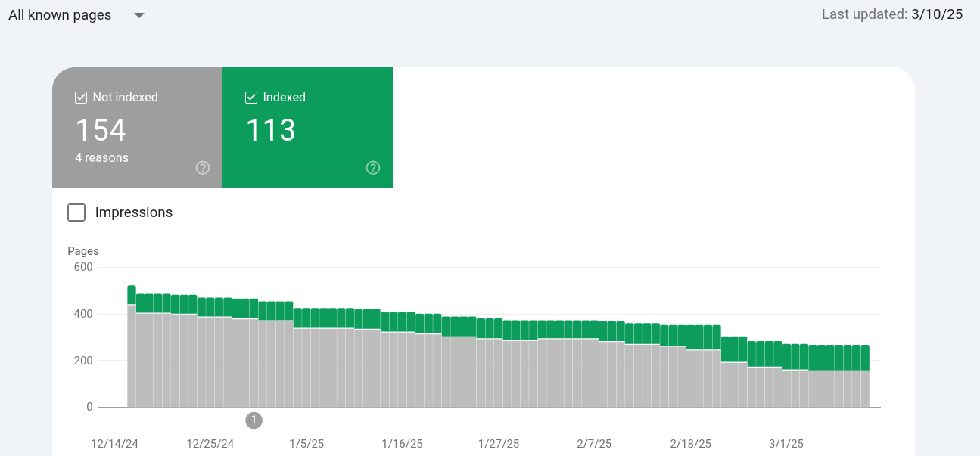The width and height of the screenshot is (980, 456).
Task: Click the 1/5/25 date label
Action: 307,443
